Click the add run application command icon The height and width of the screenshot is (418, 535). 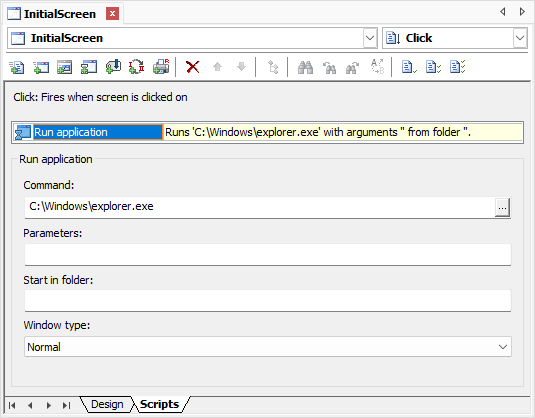pos(89,67)
